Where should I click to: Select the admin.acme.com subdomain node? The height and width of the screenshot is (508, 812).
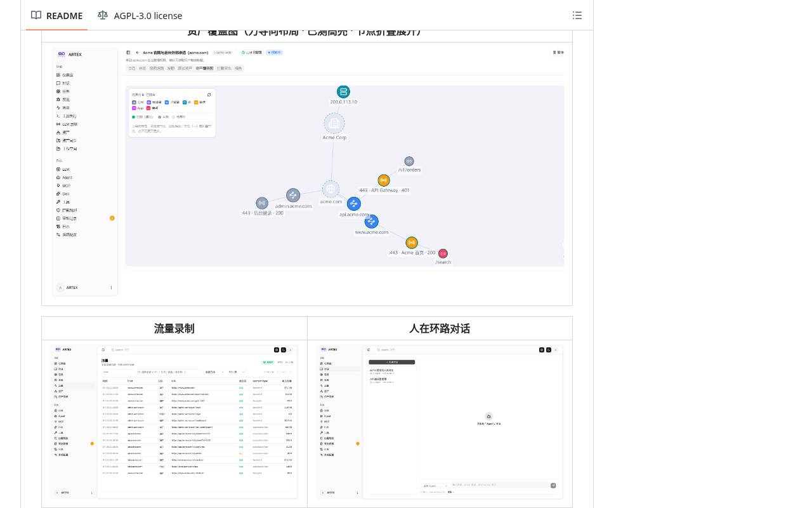[x=293, y=195]
